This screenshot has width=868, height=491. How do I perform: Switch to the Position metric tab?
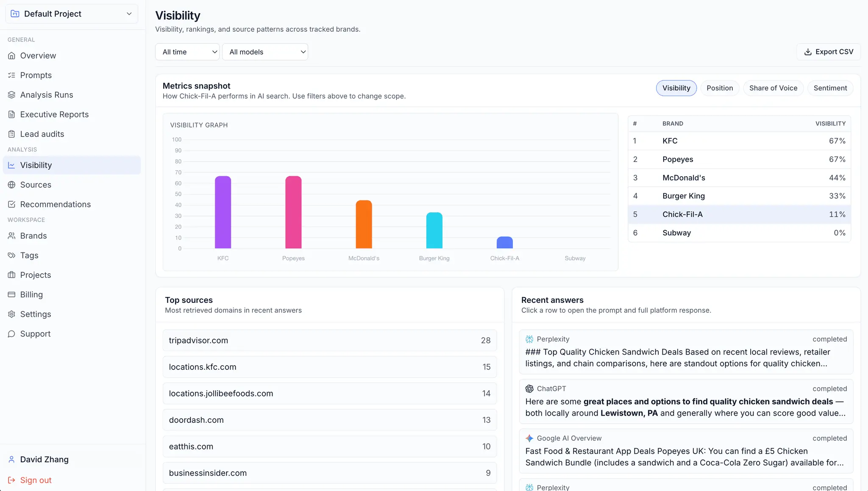point(720,88)
